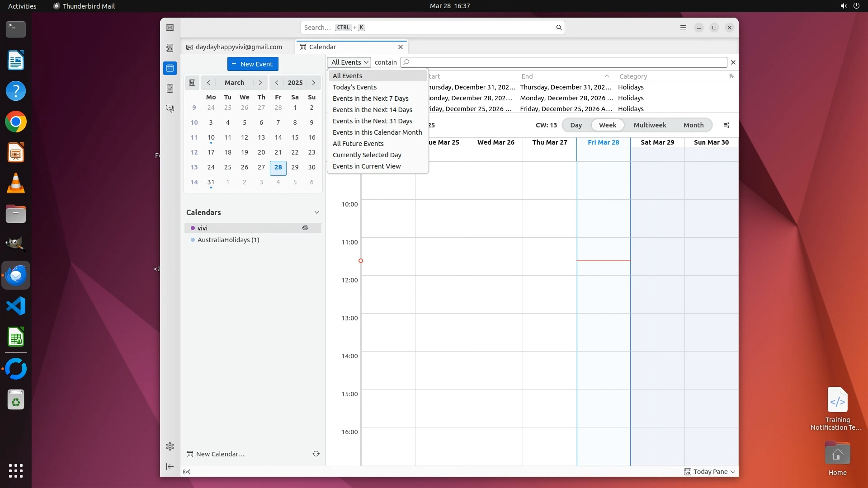This screenshot has width=868, height=488.
Task: Toggle visibility of the vivi calendar
Action: [305, 228]
